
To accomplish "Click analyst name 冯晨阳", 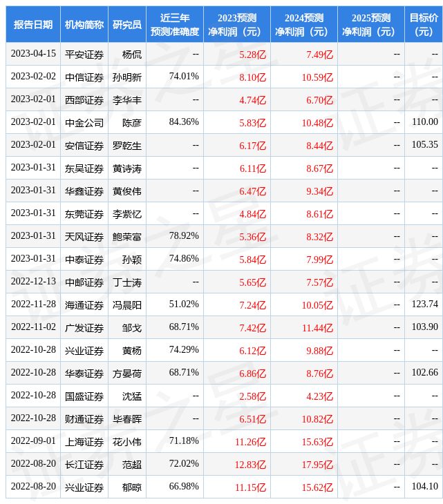I will 127,305.
